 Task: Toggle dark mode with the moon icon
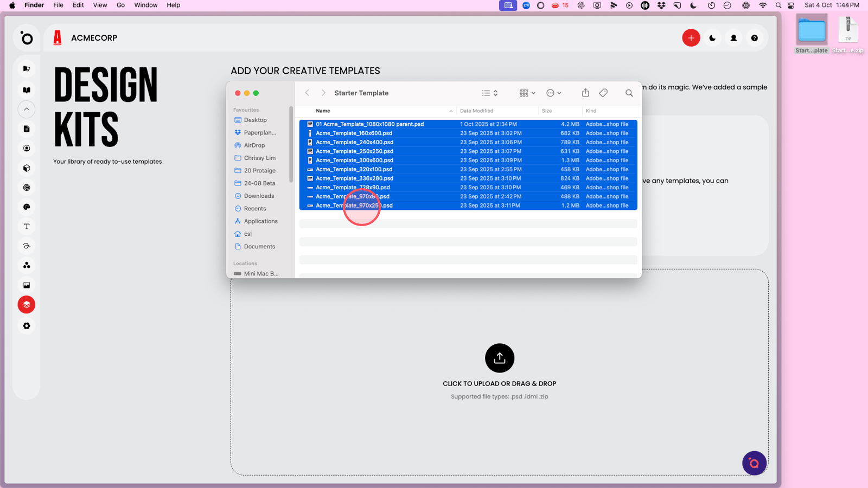pos(712,38)
